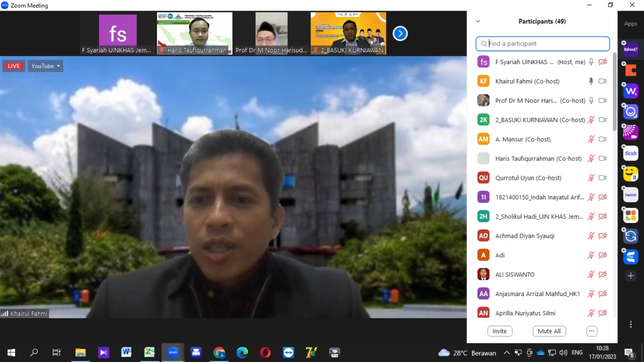Mute Khairul Fahmi's microphone in participant list

(591, 81)
